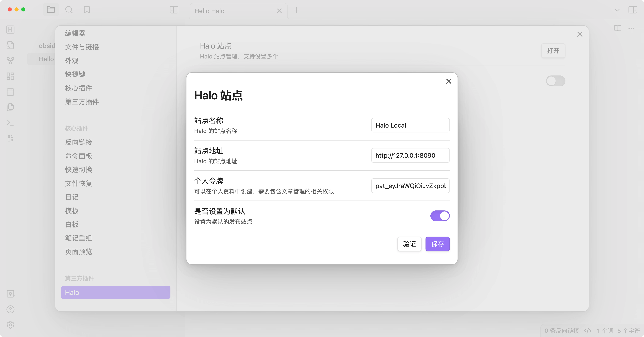Open 反向链接 plugin settings

[x=79, y=142]
